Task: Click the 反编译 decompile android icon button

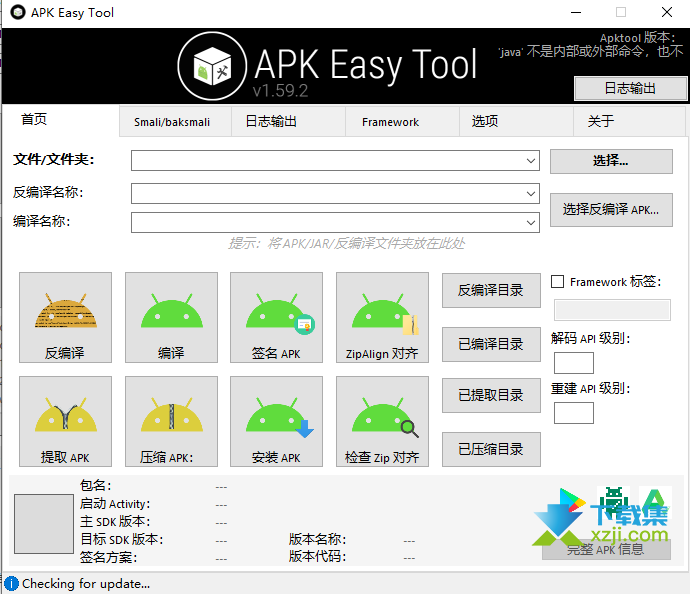Action: pos(65,317)
